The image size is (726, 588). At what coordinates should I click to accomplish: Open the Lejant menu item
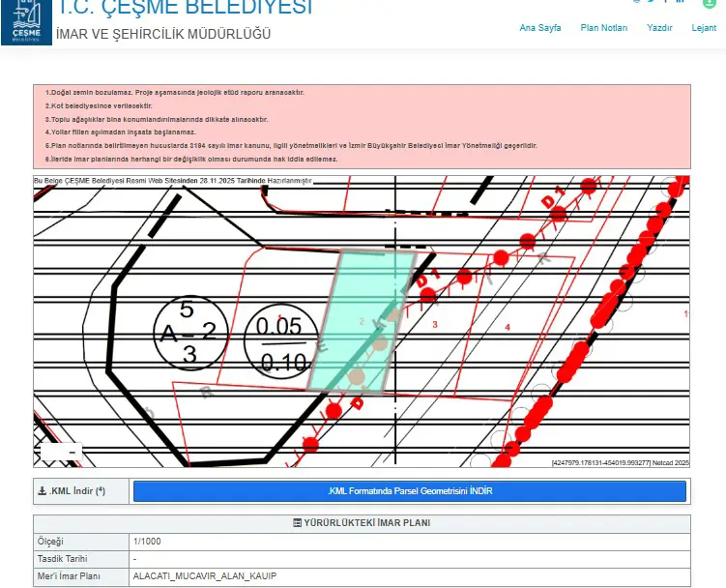704,28
